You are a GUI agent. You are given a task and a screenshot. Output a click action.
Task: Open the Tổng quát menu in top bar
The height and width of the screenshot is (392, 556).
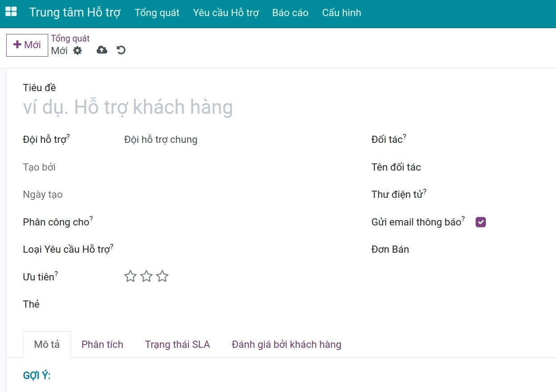(x=157, y=13)
